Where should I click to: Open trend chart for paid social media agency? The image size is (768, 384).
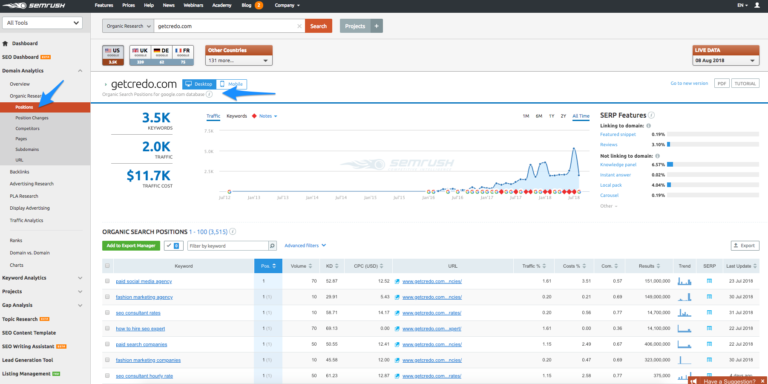point(685,281)
